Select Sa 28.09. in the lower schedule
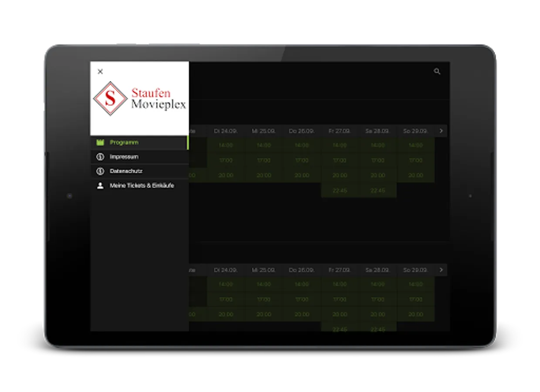The width and height of the screenshot is (540, 392). point(377,270)
